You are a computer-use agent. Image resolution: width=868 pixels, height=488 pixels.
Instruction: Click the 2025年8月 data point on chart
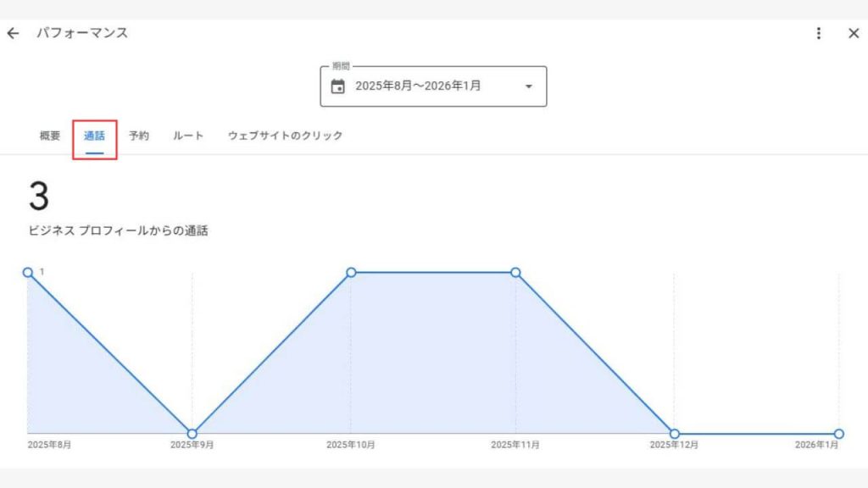(28, 272)
